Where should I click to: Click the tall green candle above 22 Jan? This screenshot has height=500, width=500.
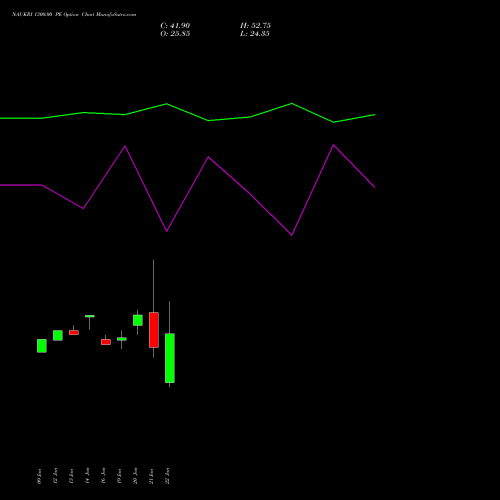[x=170, y=358]
